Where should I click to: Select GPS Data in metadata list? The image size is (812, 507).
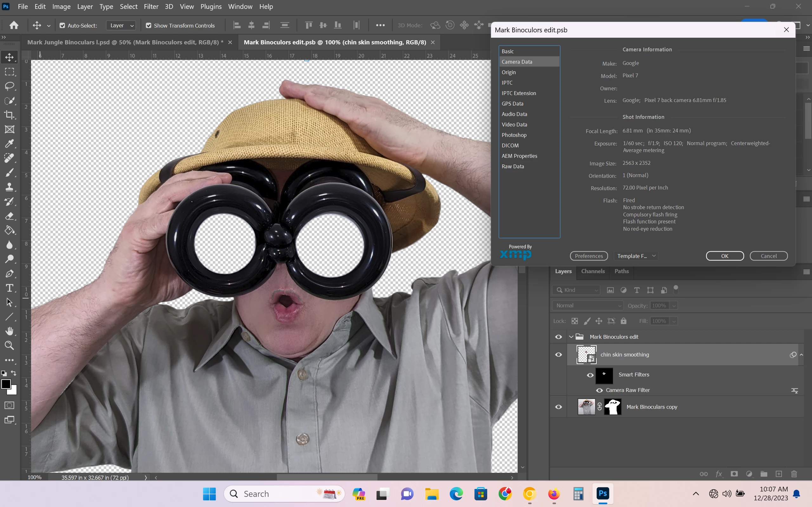point(512,104)
